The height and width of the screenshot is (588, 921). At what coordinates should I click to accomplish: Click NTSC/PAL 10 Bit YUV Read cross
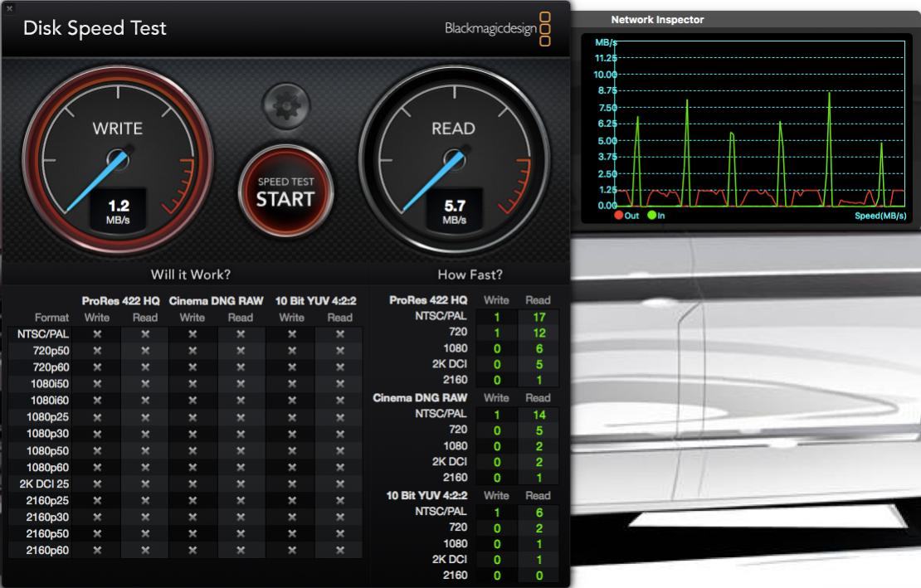(x=340, y=334)
